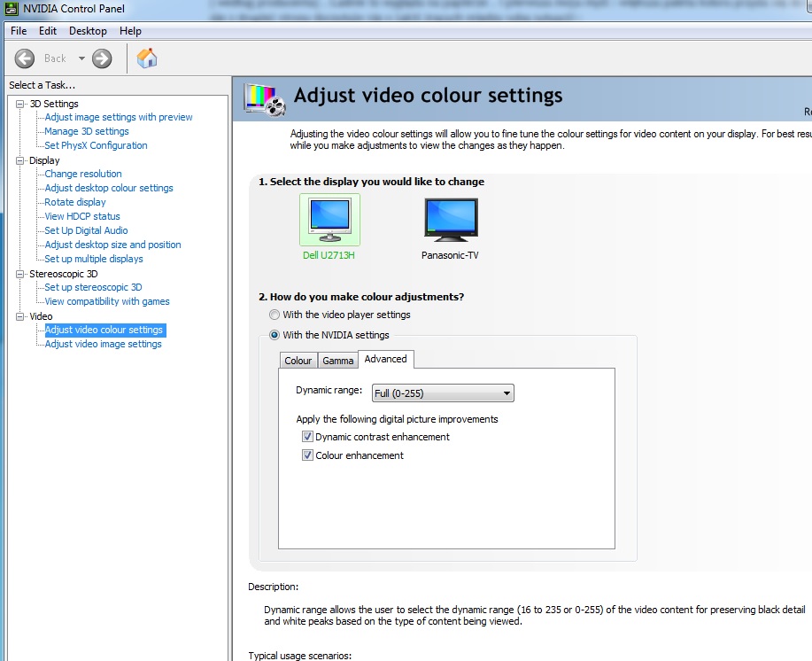This screenshot has width=812, height=661.
Task: Select the Panasonic-TV display icon
Action: pos(451,220)
